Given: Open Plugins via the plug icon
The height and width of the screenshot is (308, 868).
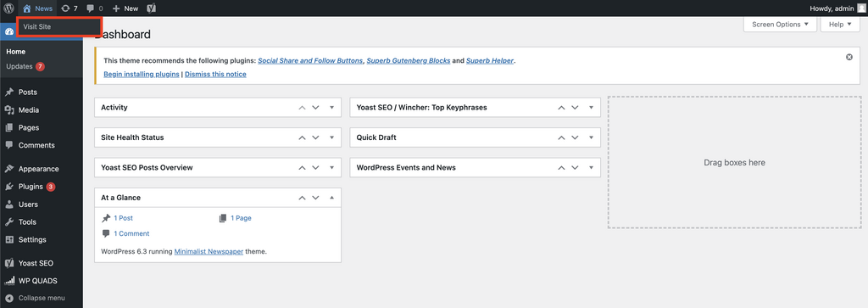Looking at the screenshot, I should [8, 187].
